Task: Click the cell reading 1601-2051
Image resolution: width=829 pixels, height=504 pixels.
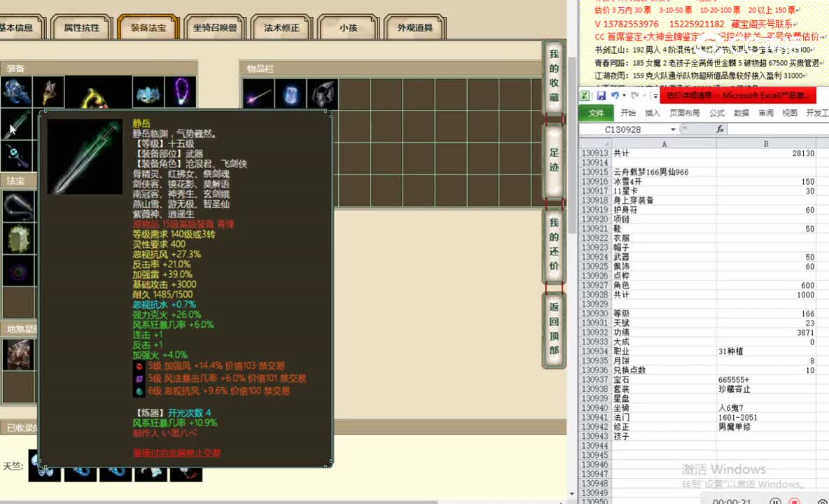Action: (x=766, y=417)
